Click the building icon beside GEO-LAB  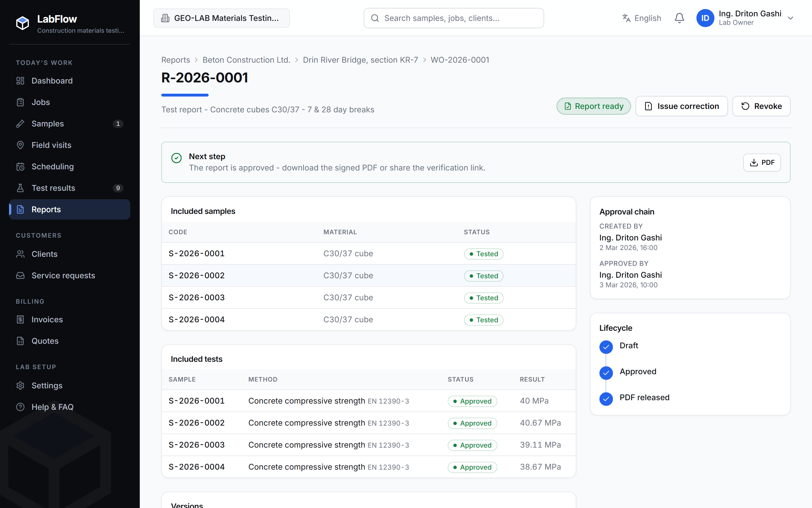tap(165, 18)
